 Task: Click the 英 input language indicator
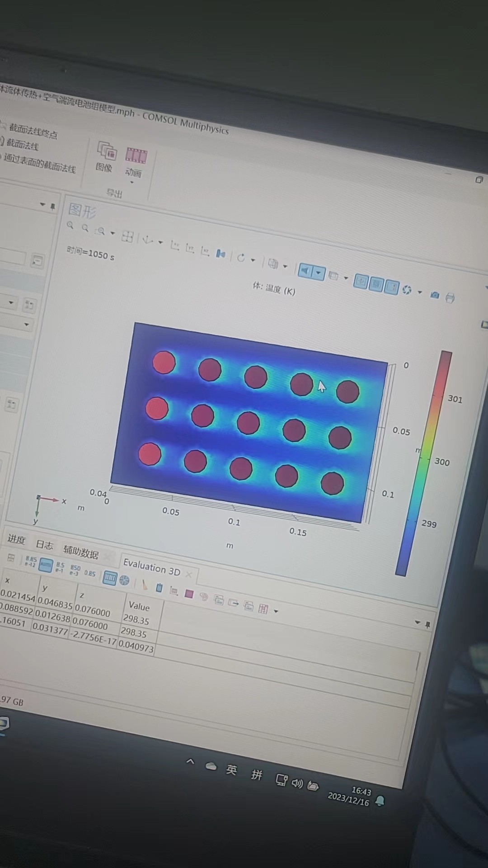click(x=231, y=769)
